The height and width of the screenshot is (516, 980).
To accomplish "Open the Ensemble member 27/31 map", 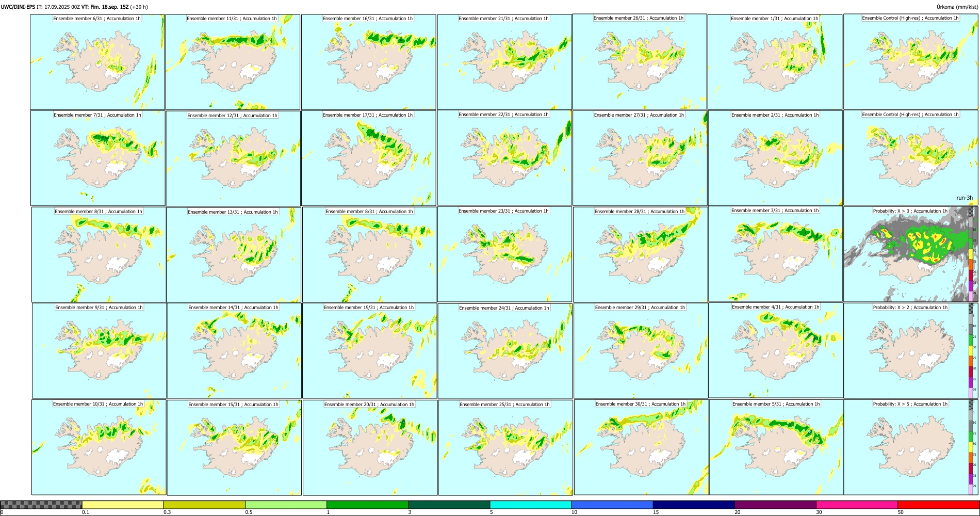I will click(x=640, y=158).
